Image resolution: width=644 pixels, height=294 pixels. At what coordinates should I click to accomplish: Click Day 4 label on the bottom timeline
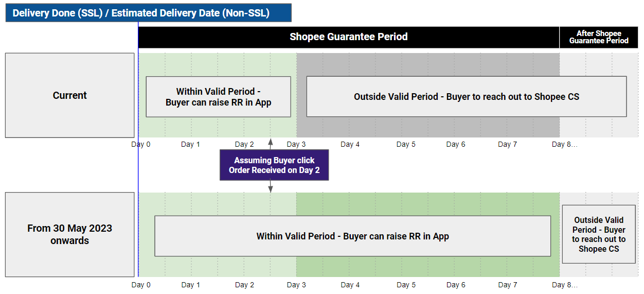350,285
